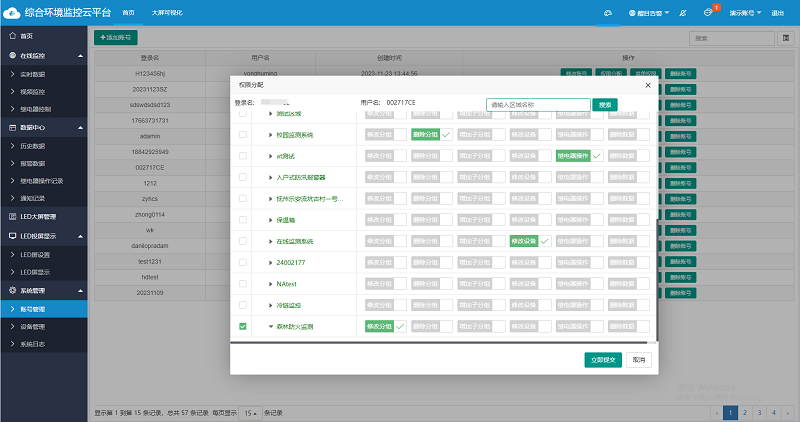
Task: Select 账号管理 in the sidebar
Action: point(44,309)
